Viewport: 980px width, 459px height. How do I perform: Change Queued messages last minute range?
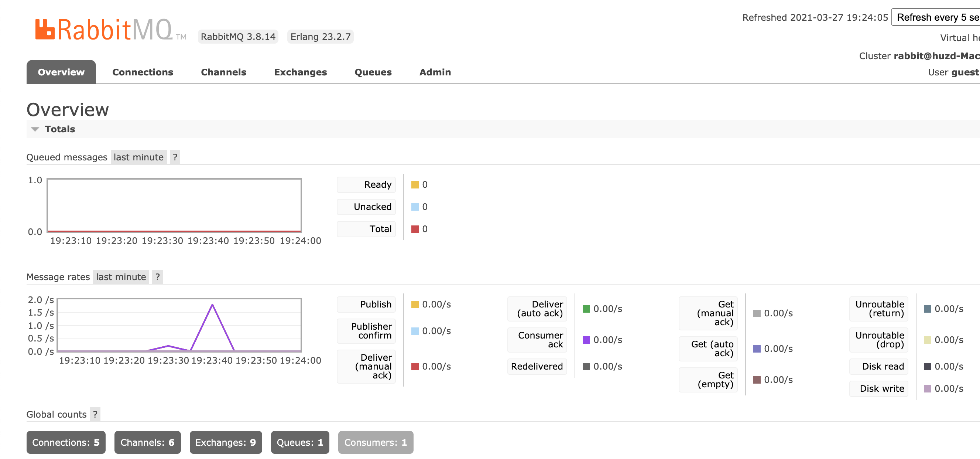[138, 157]
